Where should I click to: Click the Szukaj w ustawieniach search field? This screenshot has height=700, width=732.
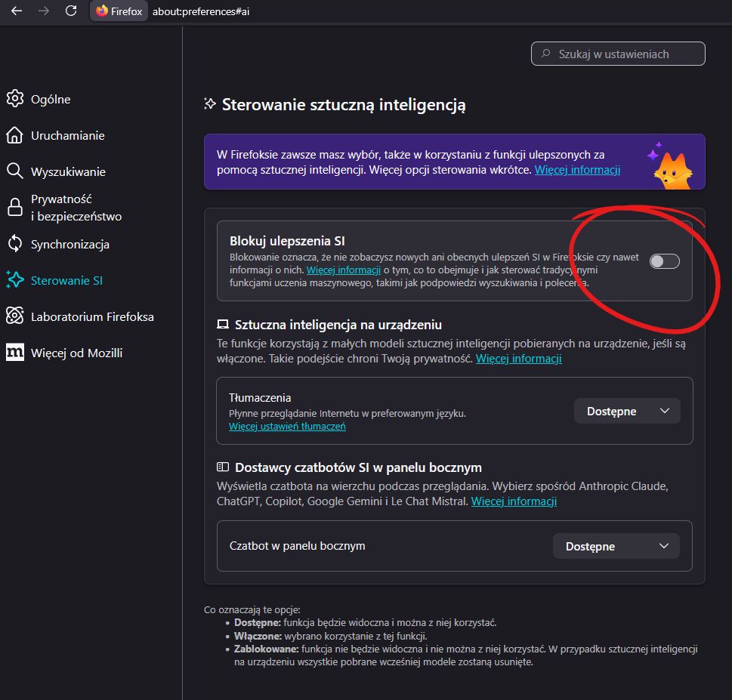[x=617, y=53]
